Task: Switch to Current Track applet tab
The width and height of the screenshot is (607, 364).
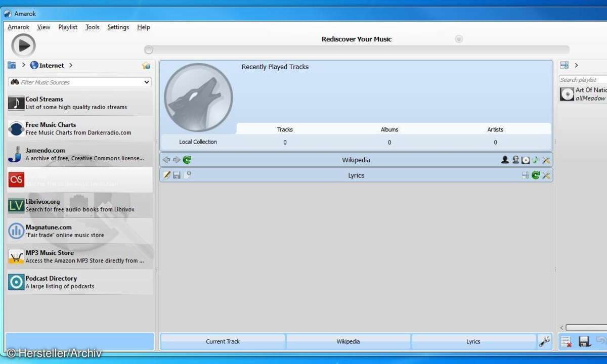Action: coord(223,342)
